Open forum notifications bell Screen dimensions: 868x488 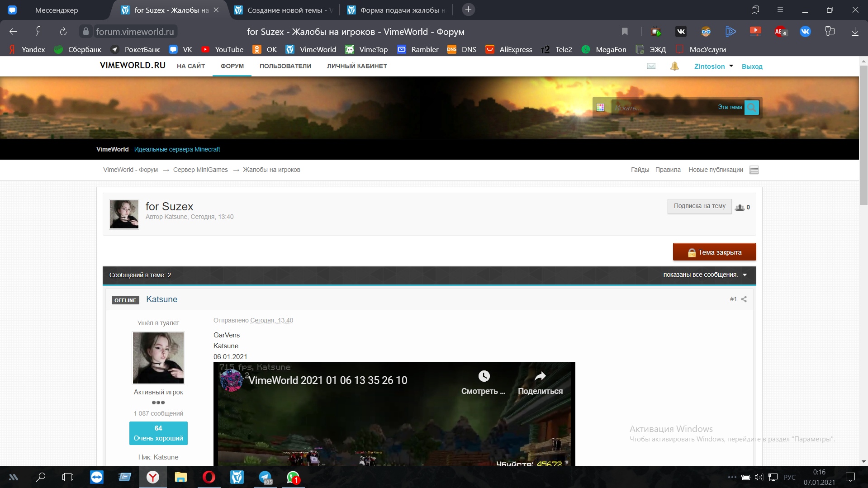tap(674, 66)
